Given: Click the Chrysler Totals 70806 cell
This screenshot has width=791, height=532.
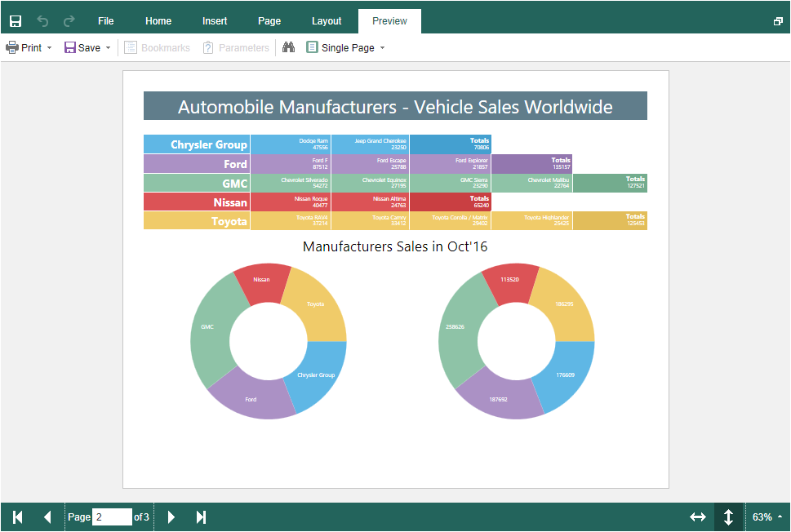Looking at the screenshot, I should (451, 144).
